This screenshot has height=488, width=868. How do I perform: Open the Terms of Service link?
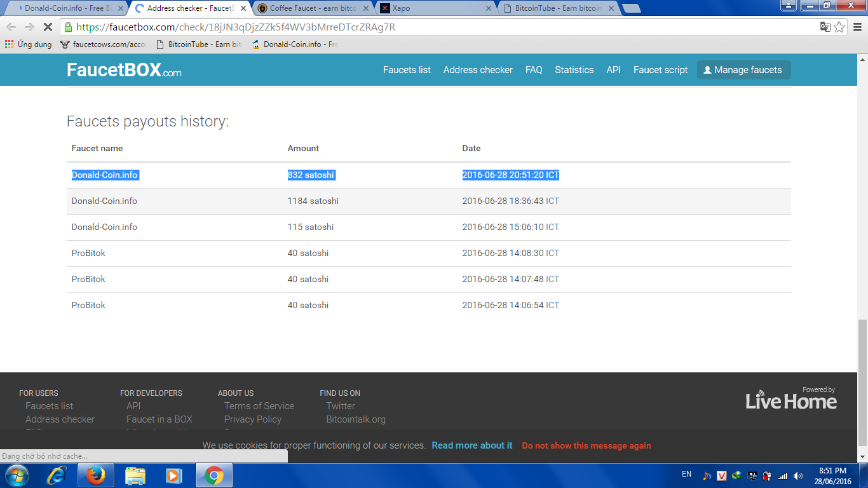[x=259, y=406]
